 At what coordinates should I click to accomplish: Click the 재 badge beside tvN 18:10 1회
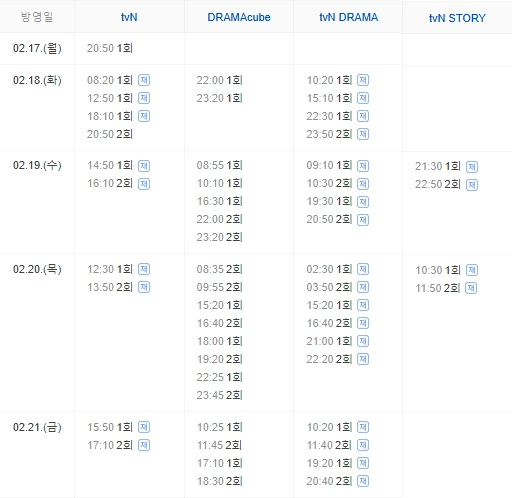(x=144, y=116)
